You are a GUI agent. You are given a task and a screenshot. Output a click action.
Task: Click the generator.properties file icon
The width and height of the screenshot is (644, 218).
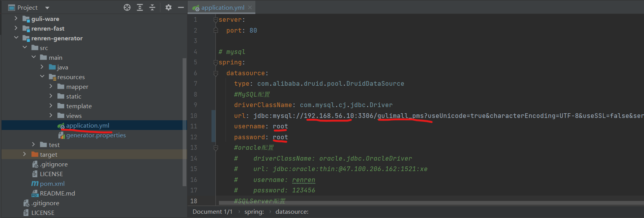click(x=61, y=135)
